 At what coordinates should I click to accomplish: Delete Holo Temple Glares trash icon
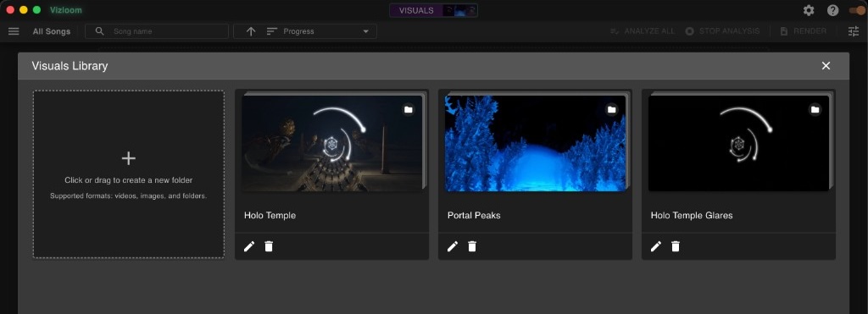tap(675, 246)
